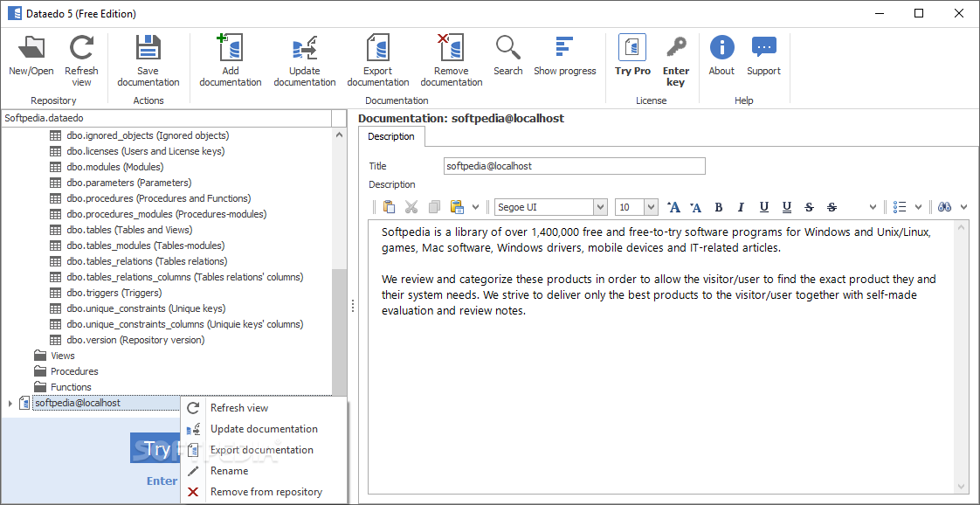Toggle single Underline formatting
This screenshot has height=505, width=980.
tap(763, 207)
